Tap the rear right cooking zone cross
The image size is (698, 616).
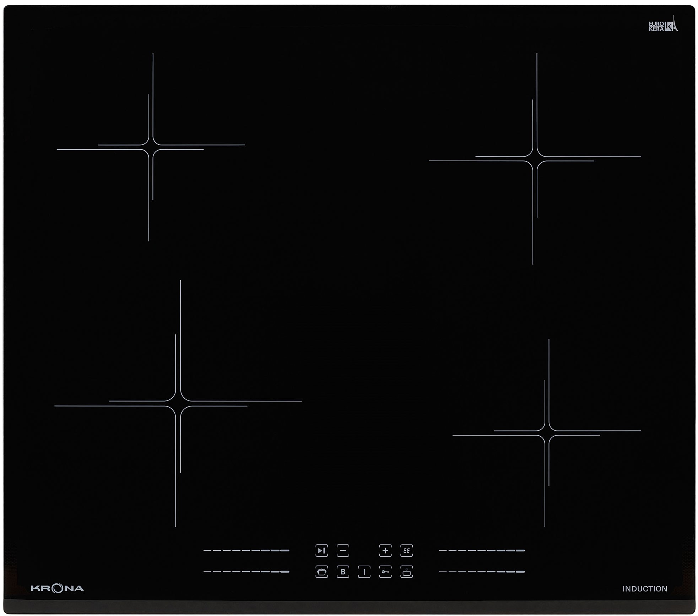(535, 159)
